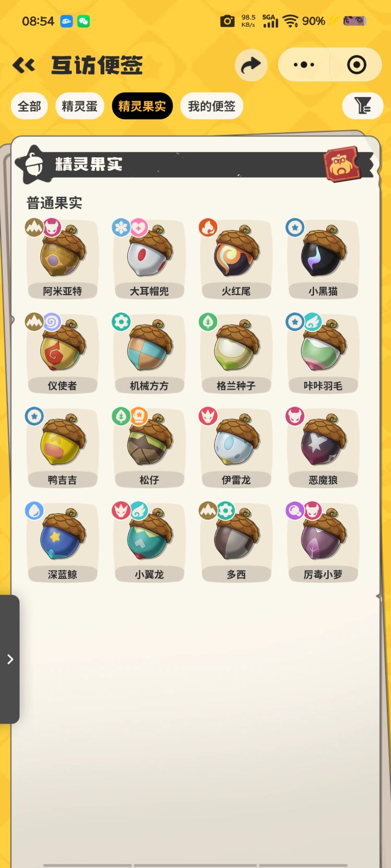The width and height of the screenshot is (391, 868).
Task: Select the 阿米亚特 acorn fruit
Action: click(x=62, y=259)
